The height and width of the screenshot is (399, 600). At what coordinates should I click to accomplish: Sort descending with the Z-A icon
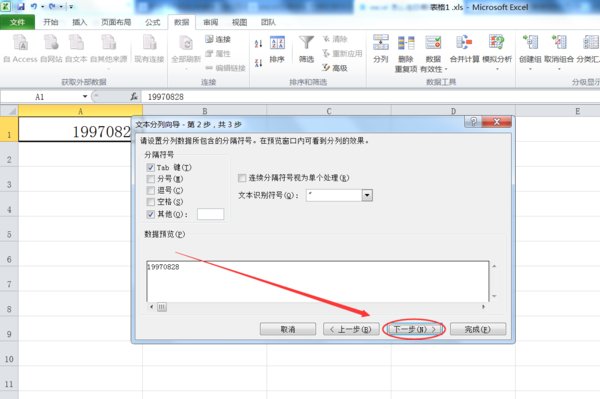[x=259, y=63]
